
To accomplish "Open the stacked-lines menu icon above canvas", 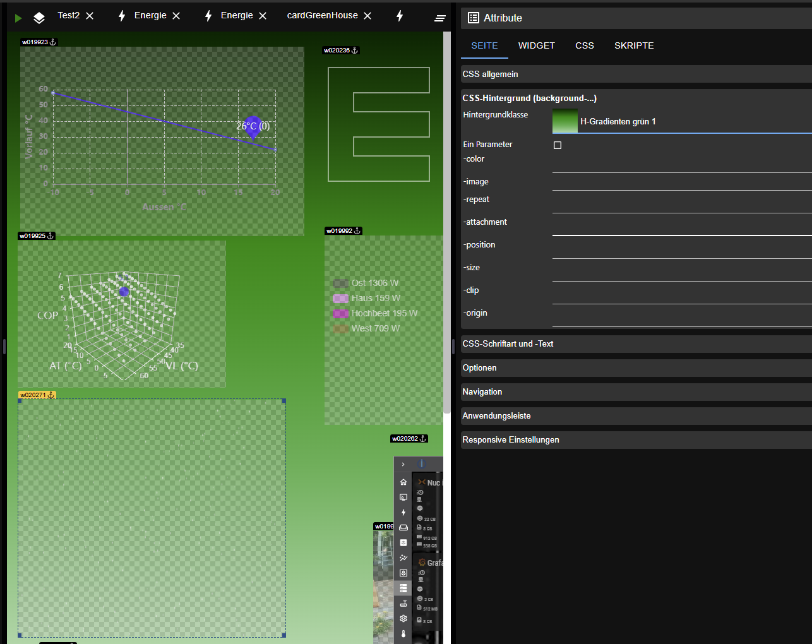I will pos(440,18).
